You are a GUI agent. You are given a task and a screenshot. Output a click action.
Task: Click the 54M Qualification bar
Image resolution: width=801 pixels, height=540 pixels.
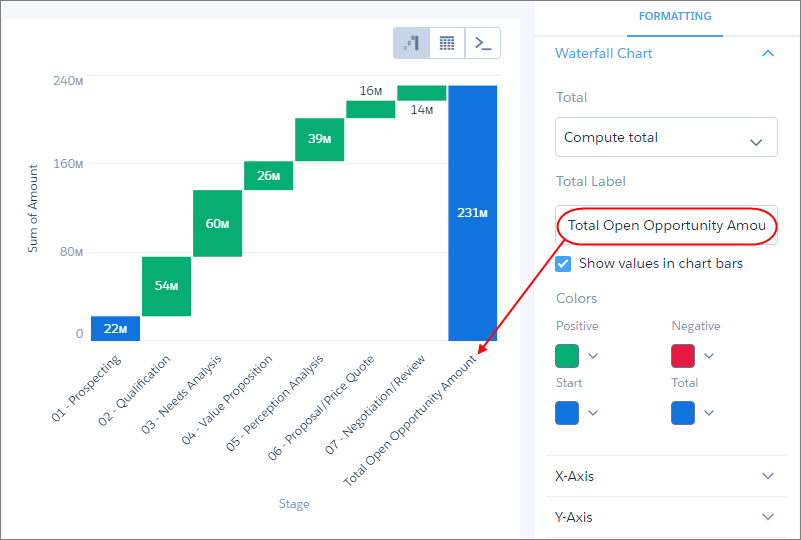(x=167, y=287)
